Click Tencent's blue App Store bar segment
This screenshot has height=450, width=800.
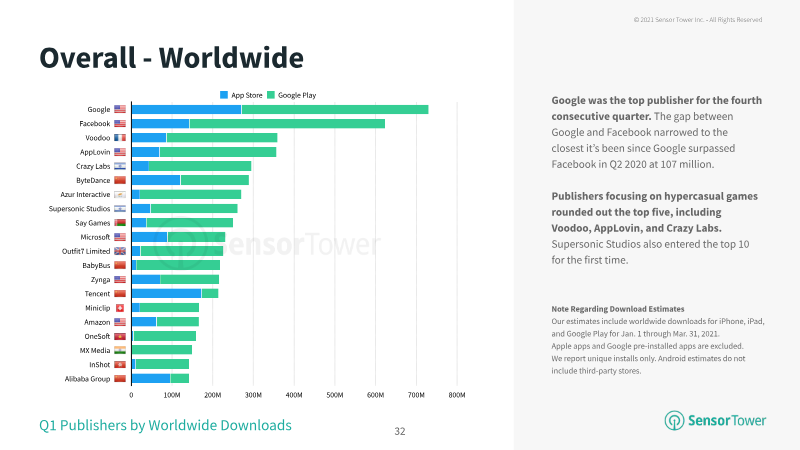pyautogui.click(x=166, y=293)
